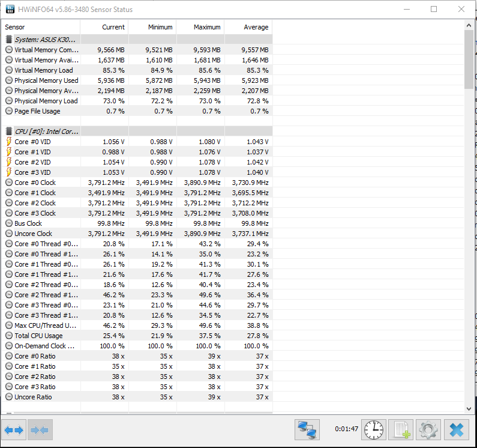
Task: Click the Core #0 VID lightning icon
Action: click(9, 142)
